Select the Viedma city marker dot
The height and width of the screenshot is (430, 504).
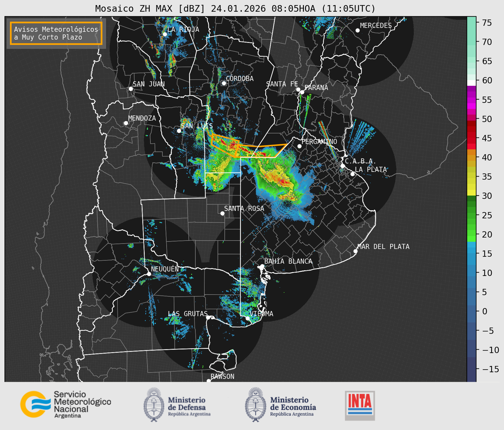coord(248,318)
